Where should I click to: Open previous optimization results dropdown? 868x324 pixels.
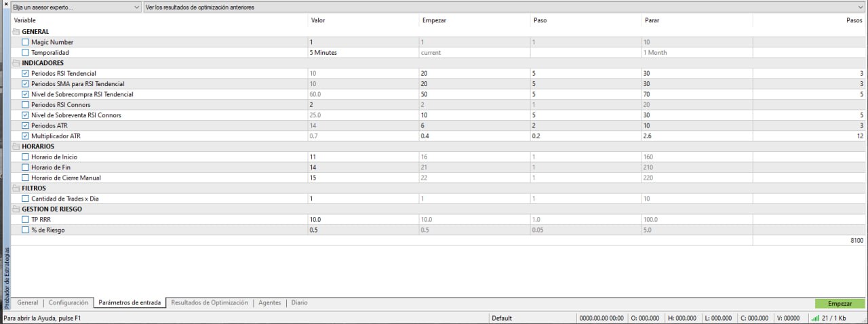pos(505,7)
